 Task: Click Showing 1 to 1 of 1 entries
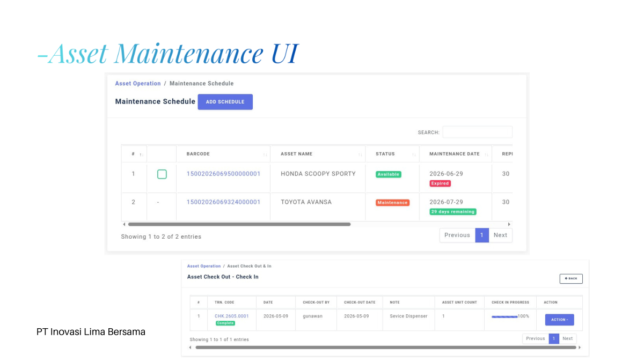coord(219,339)
